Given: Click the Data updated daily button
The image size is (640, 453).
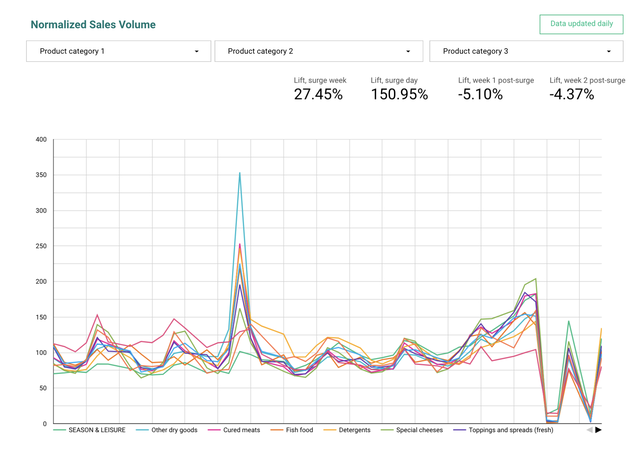Looking at the screenshot, I should (581, 24).
